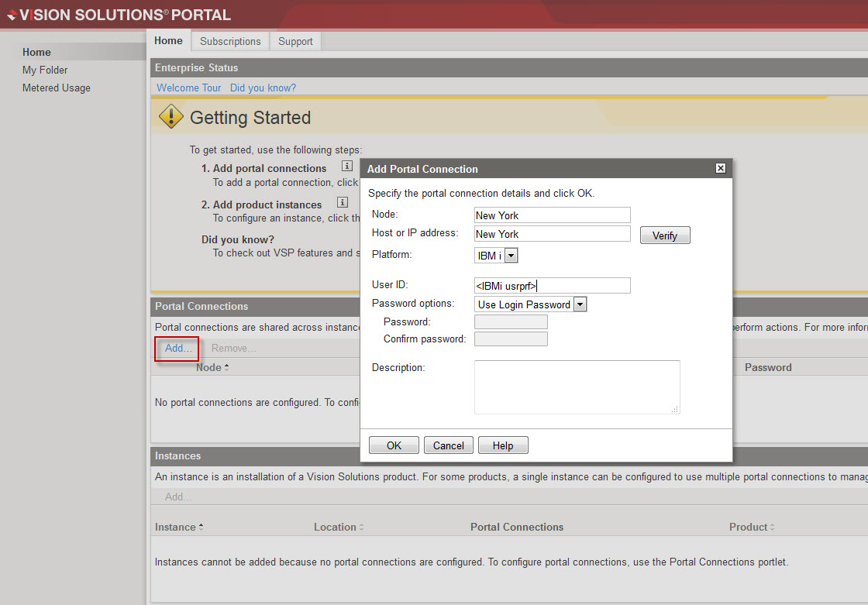Click the Password column header
The height and width of the screenshot is (605, 868).
pos(768,367)
